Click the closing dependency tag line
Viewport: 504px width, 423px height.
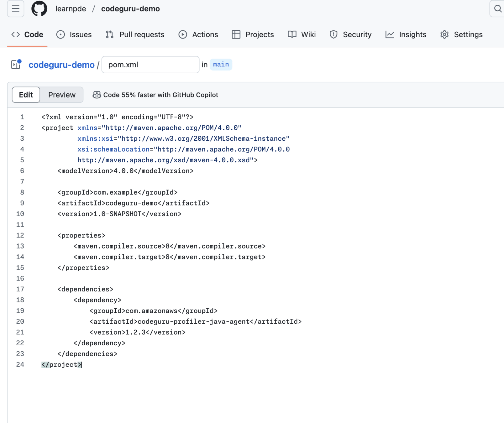[99, 343]
